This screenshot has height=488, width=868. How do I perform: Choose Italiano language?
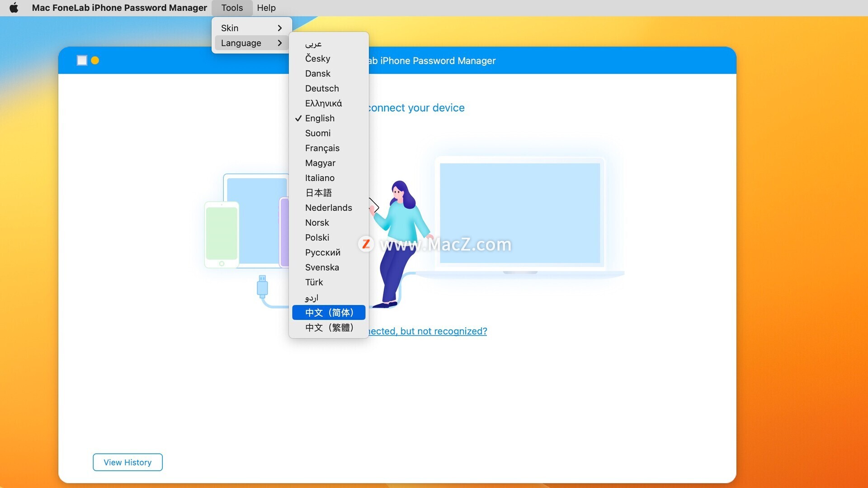329,178
